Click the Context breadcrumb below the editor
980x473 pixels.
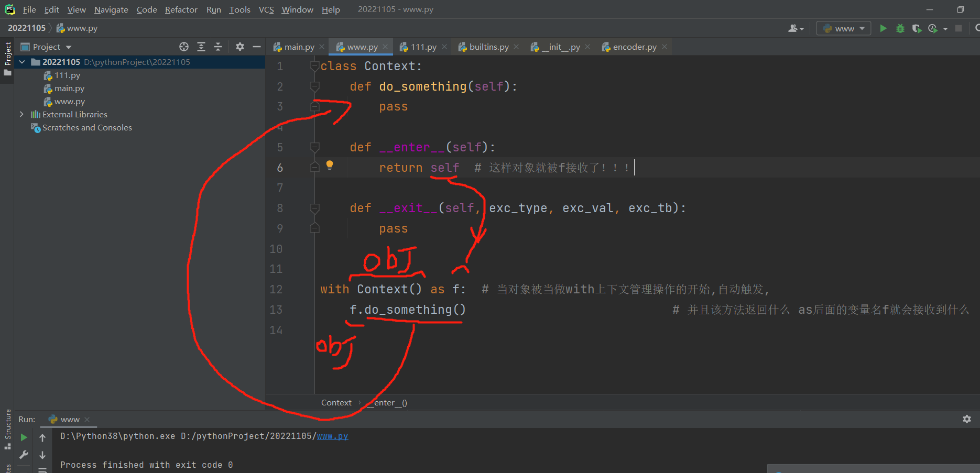pos(336,402)
